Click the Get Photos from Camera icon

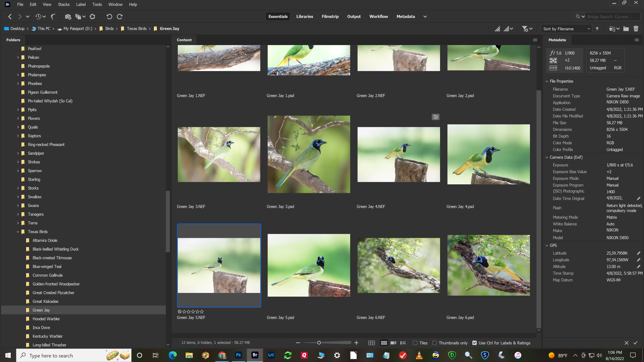pos(68,16)
